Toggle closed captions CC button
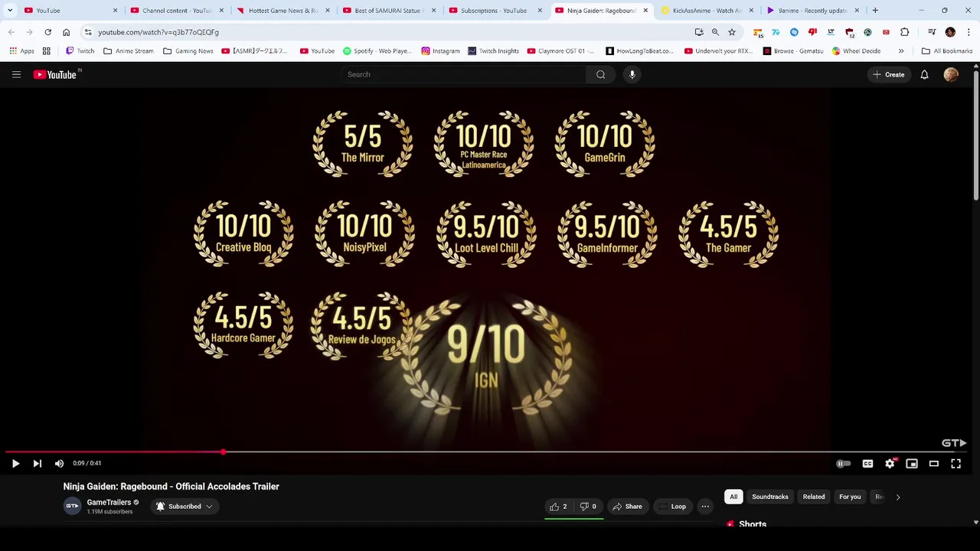The image size is (980, 551). coord(867,463)
